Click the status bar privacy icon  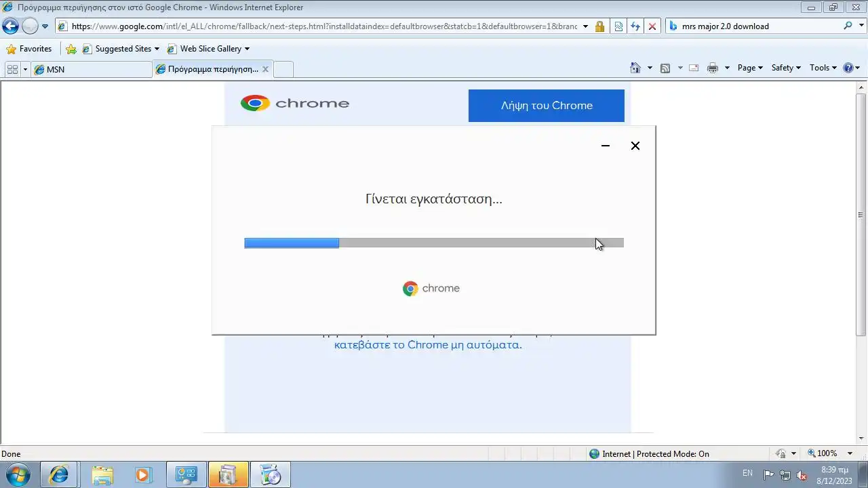tap(781, 453)
